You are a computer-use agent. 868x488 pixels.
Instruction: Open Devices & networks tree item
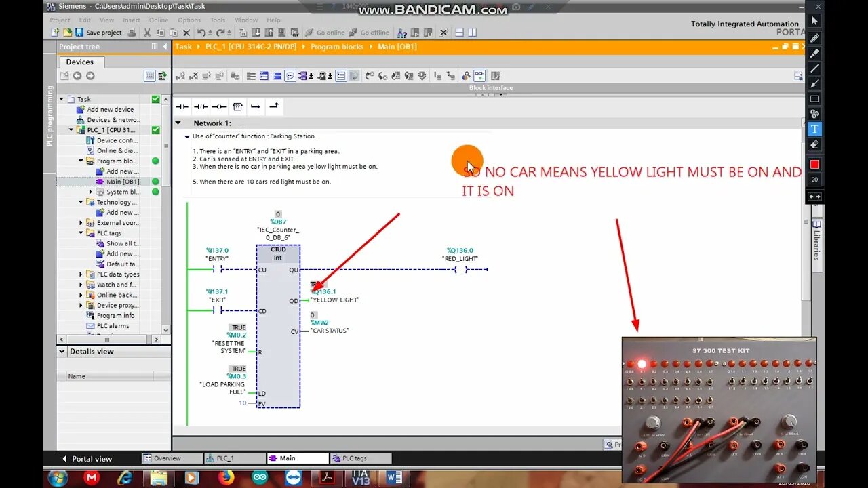coord(113,120)
